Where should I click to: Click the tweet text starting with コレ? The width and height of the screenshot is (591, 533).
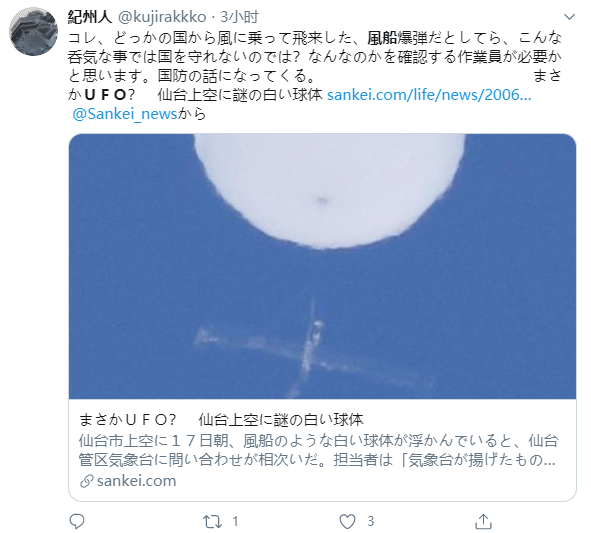click(315, 67)
